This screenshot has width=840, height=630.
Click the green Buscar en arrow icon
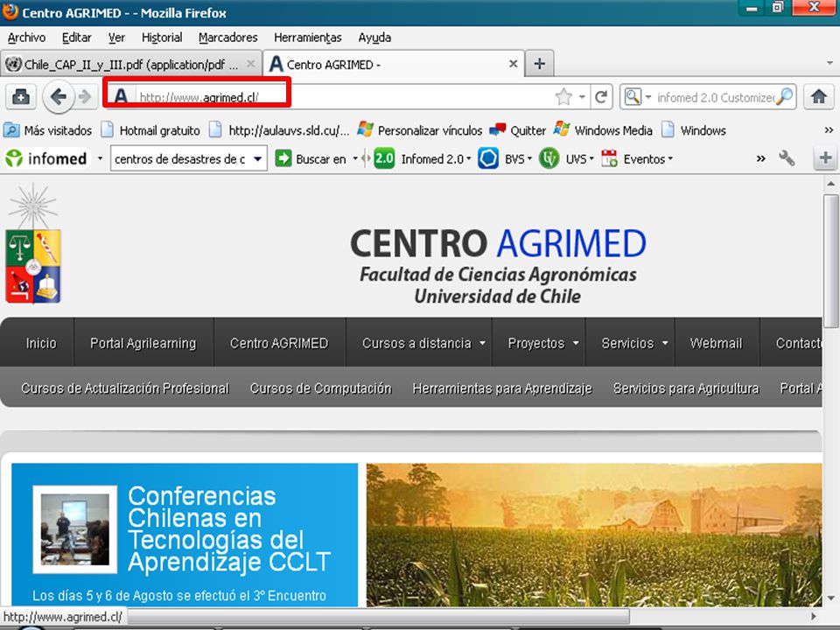(283, 158)
